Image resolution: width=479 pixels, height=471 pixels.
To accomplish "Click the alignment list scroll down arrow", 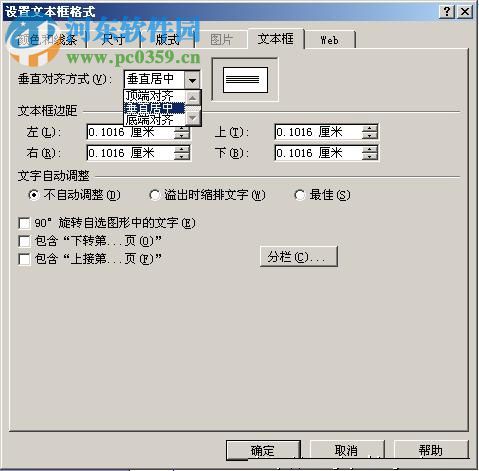I will coord(193,118).
